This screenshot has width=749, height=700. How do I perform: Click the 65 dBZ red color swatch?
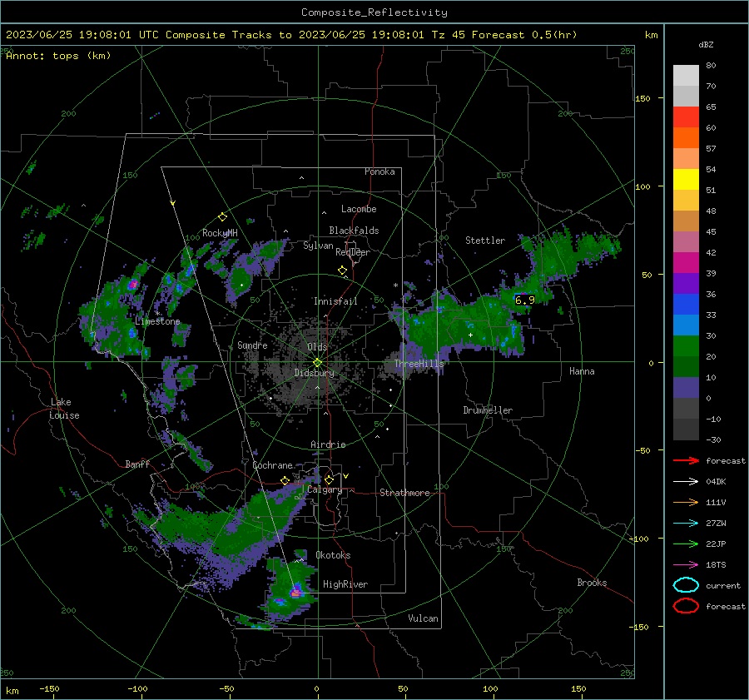686,117
